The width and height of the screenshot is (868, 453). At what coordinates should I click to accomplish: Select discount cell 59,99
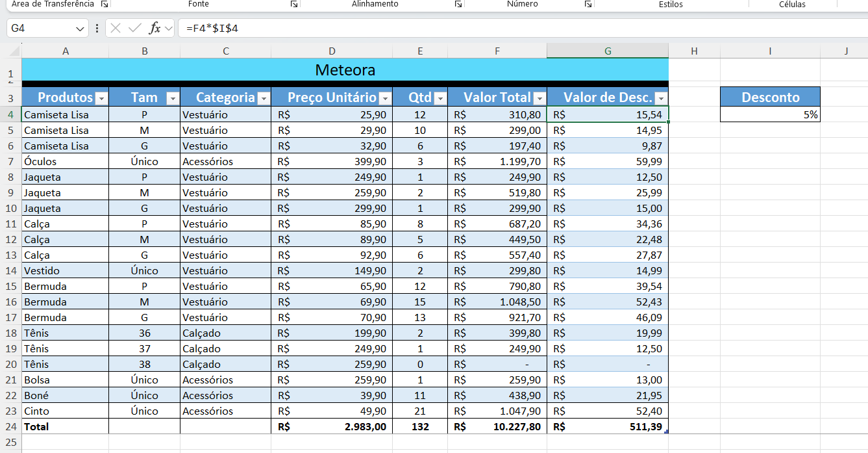coord(608,161)
